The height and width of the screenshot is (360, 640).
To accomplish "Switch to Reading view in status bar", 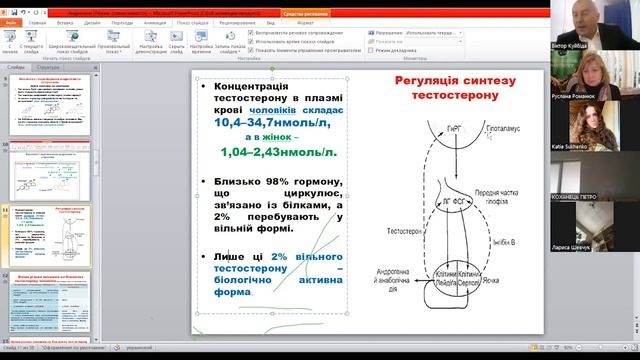I will (549, 347).
